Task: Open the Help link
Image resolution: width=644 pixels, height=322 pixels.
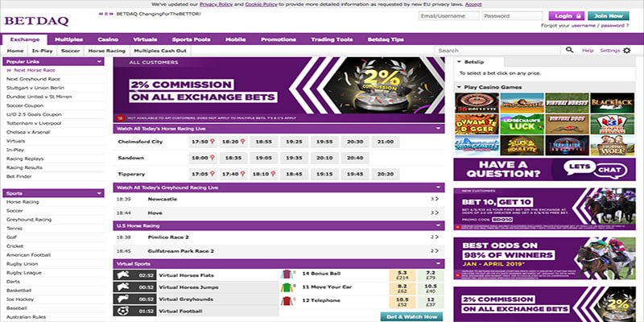Action: pos(588,51)
